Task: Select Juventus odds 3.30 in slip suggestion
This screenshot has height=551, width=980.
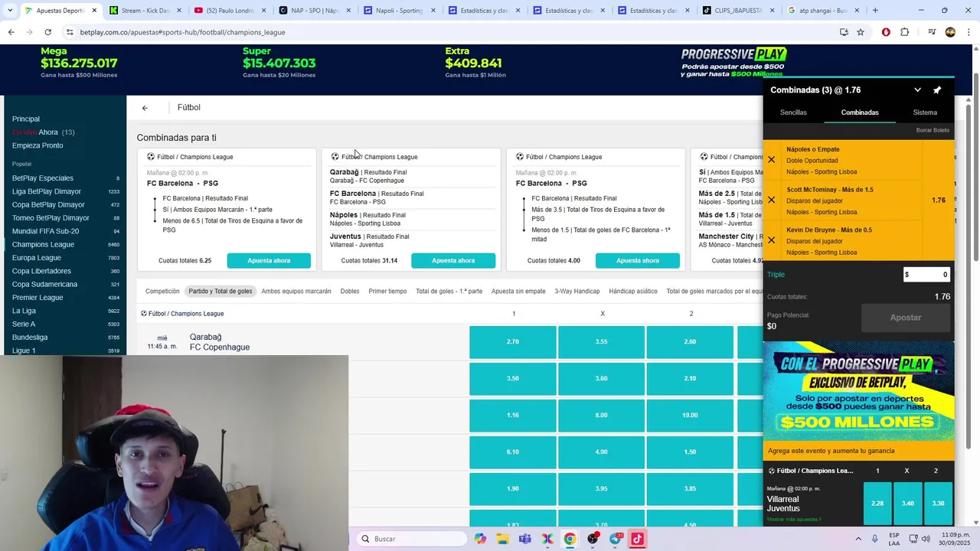Action: [938, 504]
